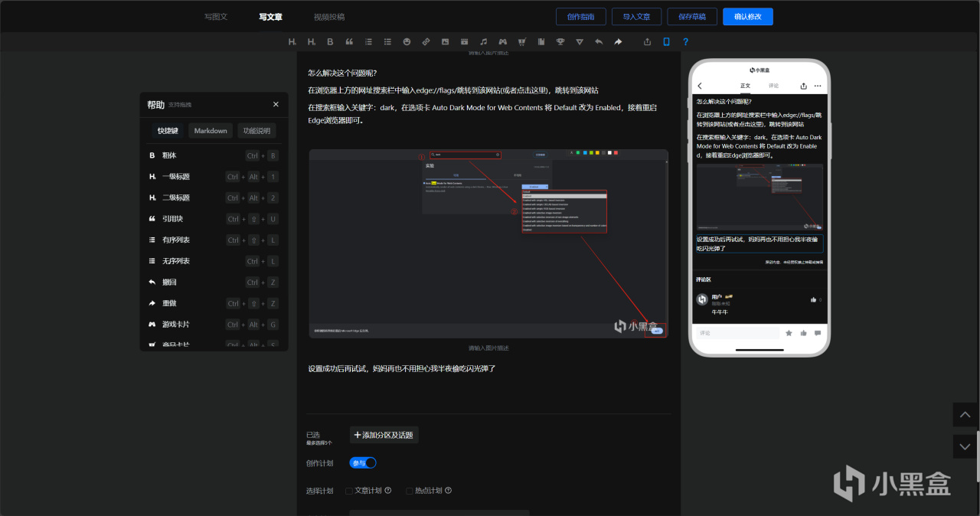Select 功能说明 tab in help panel
Screen dimensions: 980x516
coord(256,131)
